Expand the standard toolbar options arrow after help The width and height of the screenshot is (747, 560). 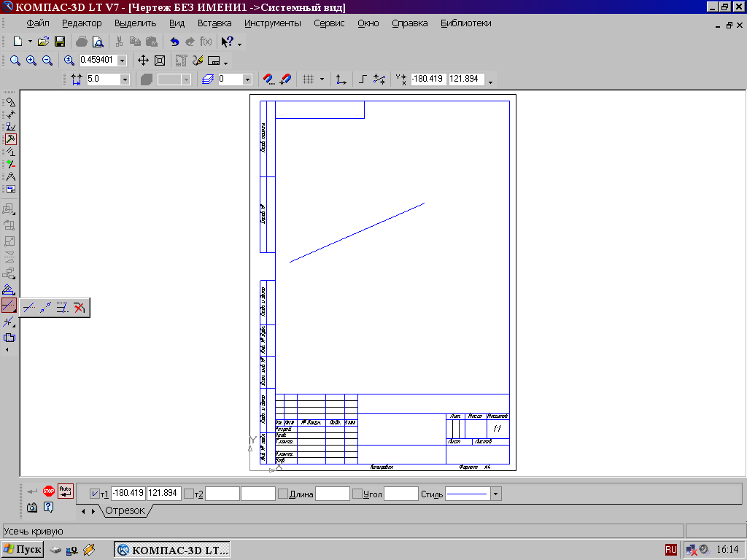pyautogui.click(x=239, y=44)
